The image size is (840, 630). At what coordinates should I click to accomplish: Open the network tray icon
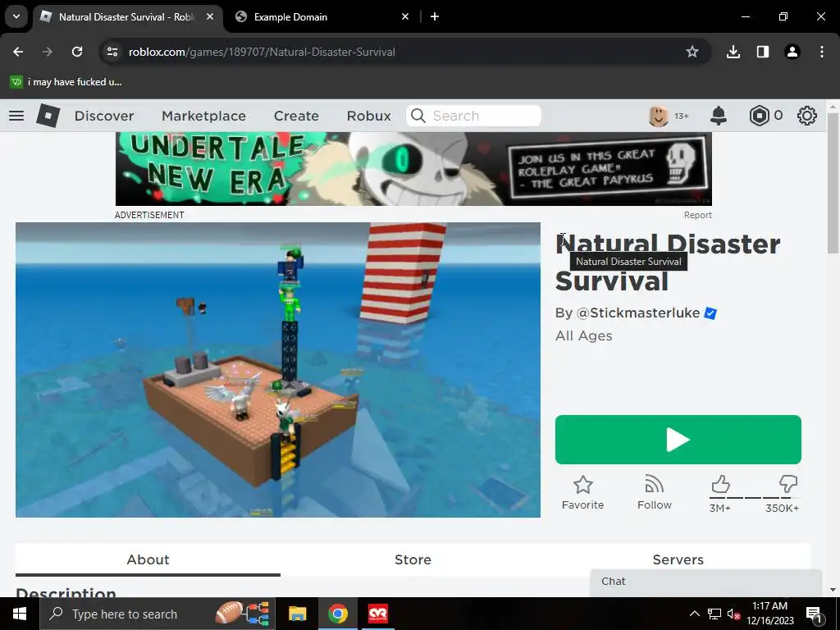[714, 614]
